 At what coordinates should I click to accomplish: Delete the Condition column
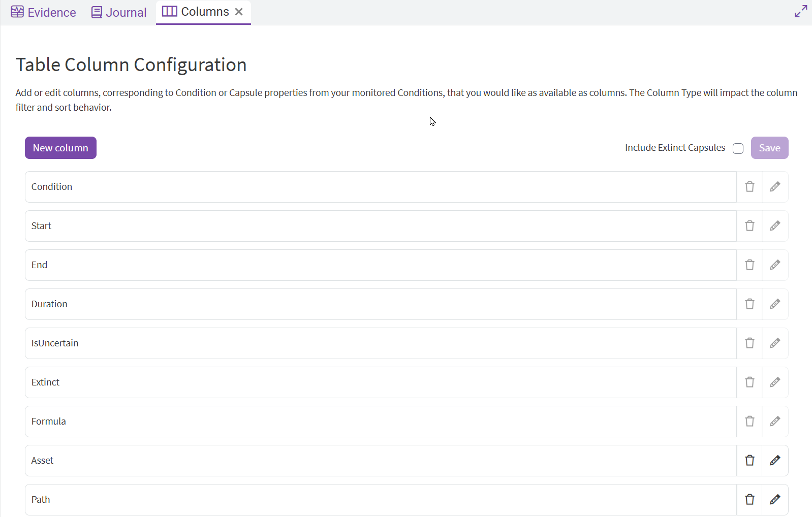coord(749,187)
